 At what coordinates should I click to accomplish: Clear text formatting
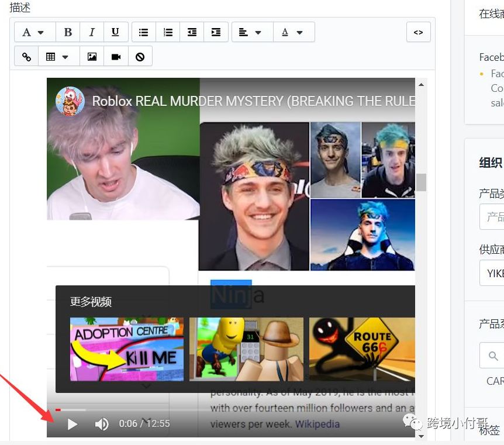140,57
